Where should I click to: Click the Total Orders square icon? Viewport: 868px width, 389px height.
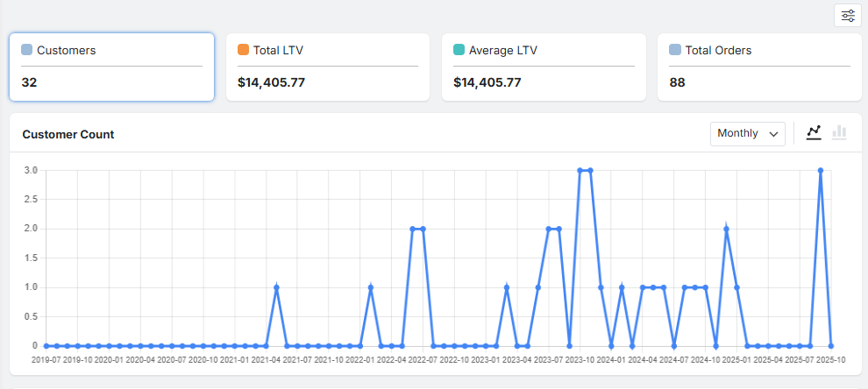pos(675,50)
